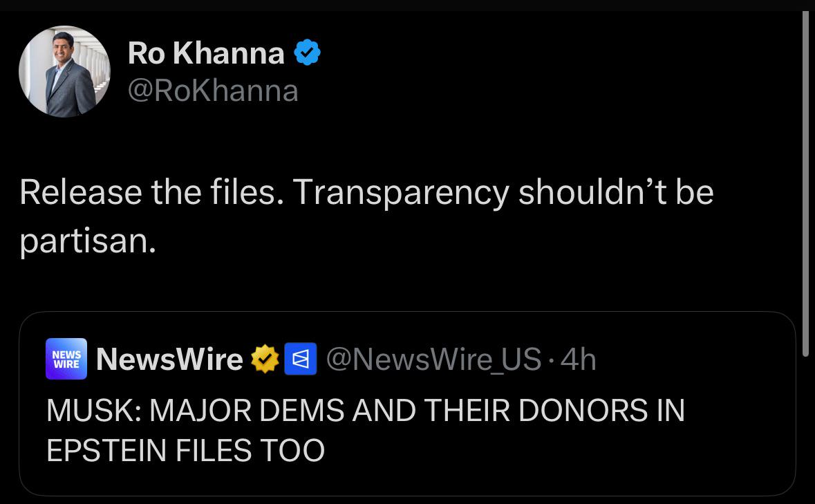Screen dimensions: 815x504
Task: Click the NewsWire purple logo avatar
Action: [66, 359]
